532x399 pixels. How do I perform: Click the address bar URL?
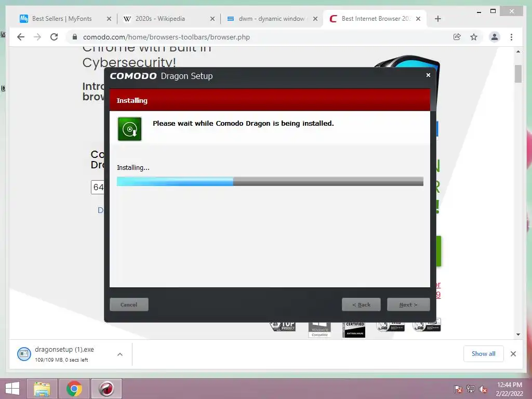[166, 37]
